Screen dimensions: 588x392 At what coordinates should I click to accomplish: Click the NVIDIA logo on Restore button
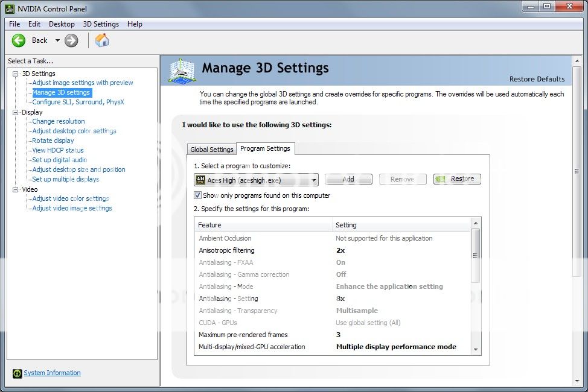(x=440, y=179)
